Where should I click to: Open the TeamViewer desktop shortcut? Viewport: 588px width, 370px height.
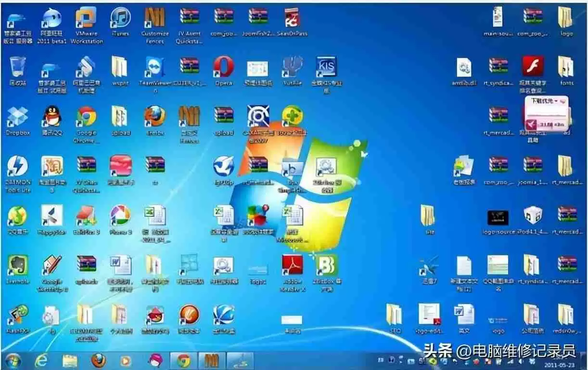coord(154,67)
